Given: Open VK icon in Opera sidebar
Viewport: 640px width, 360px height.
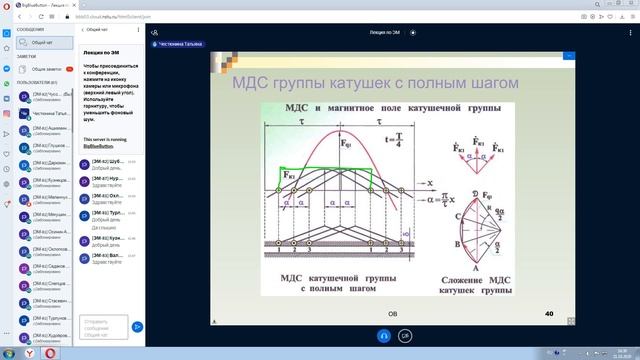Looking at the screenshot, I should pos(7,99).
